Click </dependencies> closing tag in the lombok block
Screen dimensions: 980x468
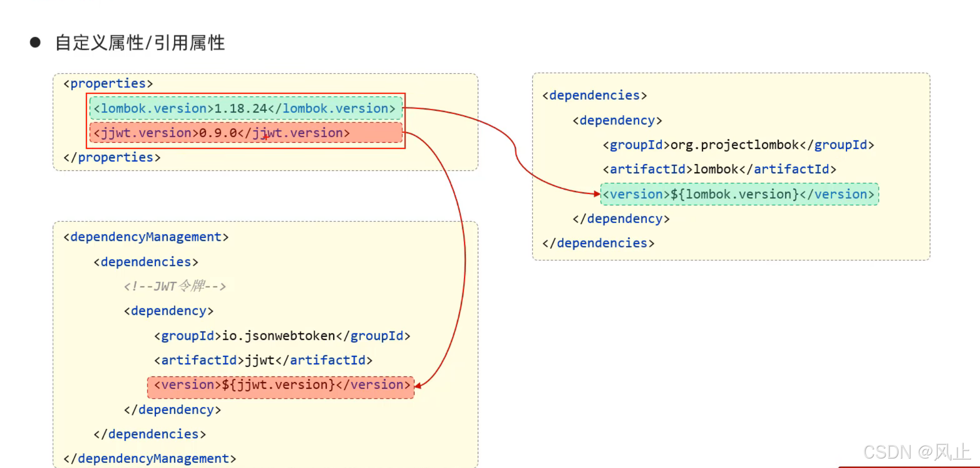598,243
